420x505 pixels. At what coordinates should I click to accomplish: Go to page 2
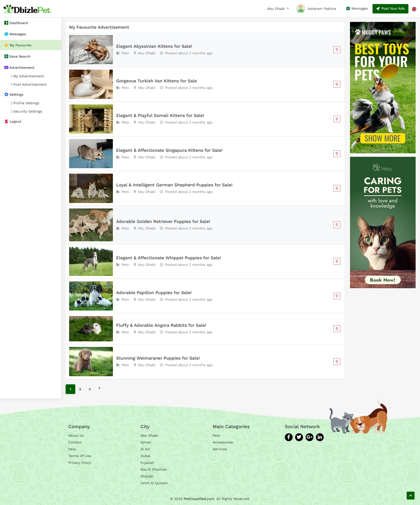80,389
